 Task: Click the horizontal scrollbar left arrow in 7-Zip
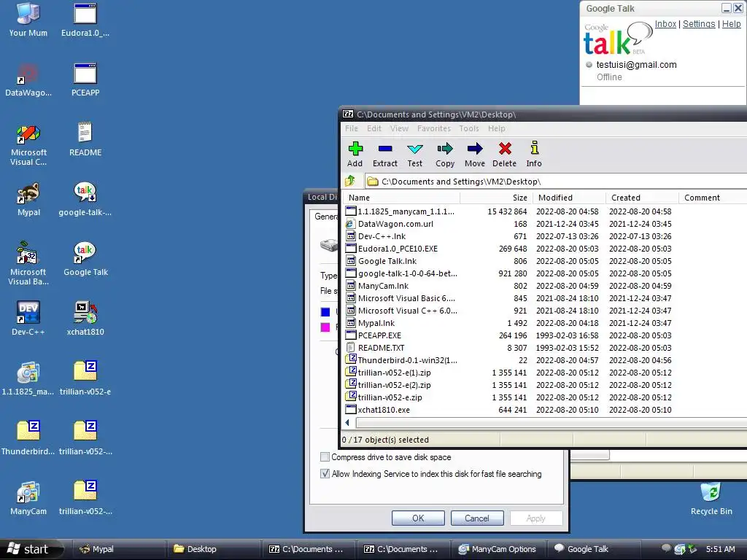[x=348, y=422]
